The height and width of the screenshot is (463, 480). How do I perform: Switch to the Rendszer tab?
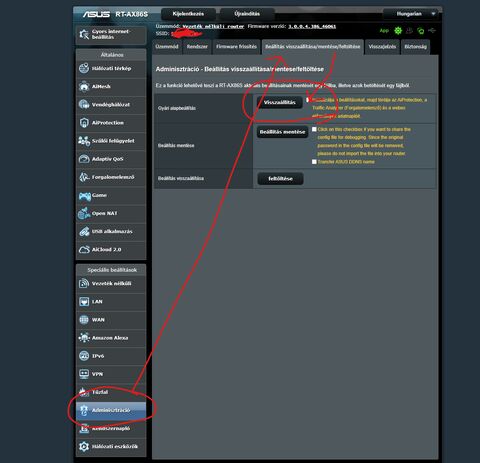[x=197, y=47]
